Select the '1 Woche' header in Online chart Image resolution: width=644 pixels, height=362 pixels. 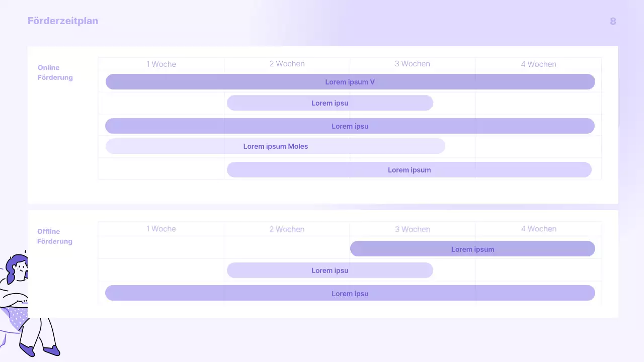tap(161, 64)
